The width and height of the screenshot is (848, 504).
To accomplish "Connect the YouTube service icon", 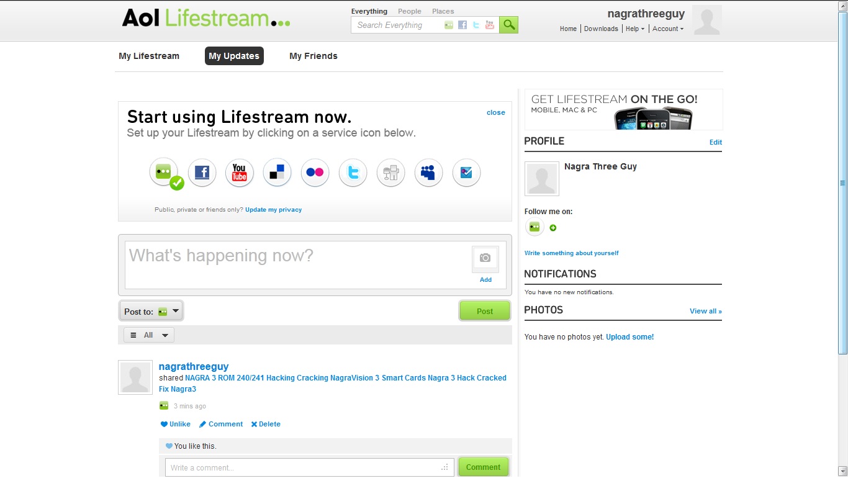I will (240, 173).
